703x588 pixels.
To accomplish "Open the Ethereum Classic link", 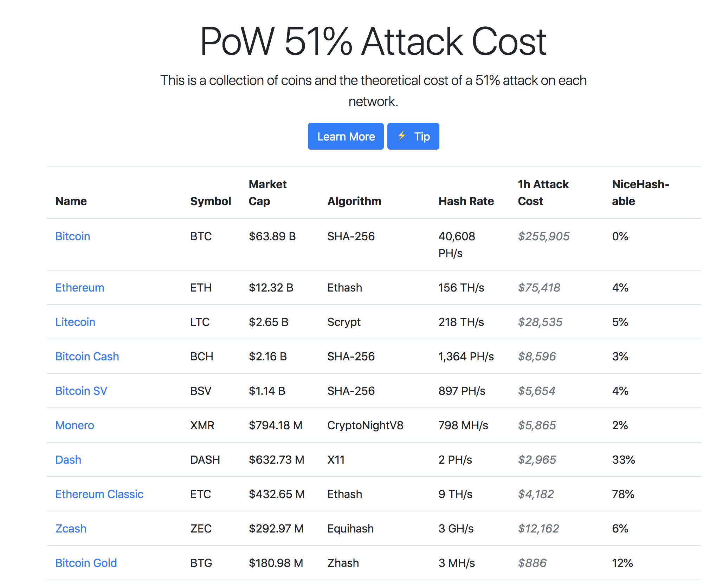I will (x=99, y=494).
